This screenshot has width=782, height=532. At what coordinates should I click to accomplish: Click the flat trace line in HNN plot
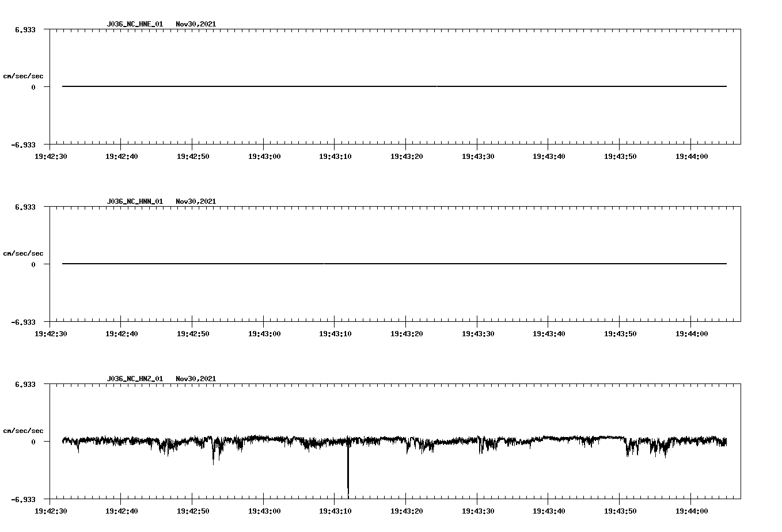[x=394, y=264]
